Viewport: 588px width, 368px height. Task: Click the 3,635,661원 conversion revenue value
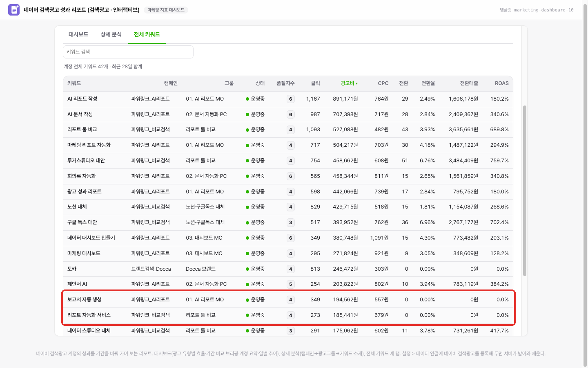tap(463, 130)
